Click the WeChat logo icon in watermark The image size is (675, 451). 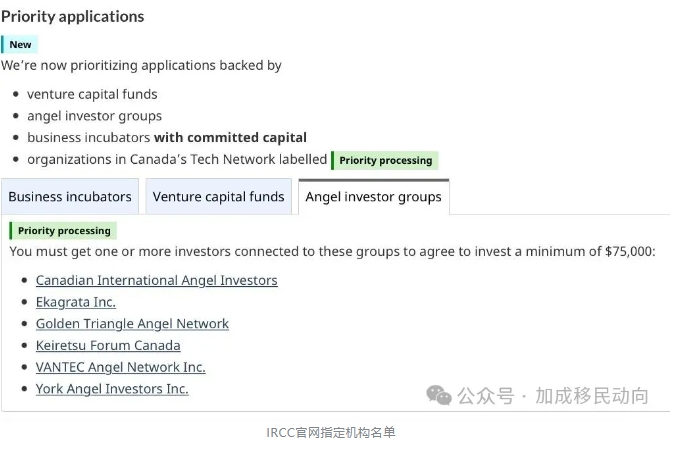(x=439, y=395)
